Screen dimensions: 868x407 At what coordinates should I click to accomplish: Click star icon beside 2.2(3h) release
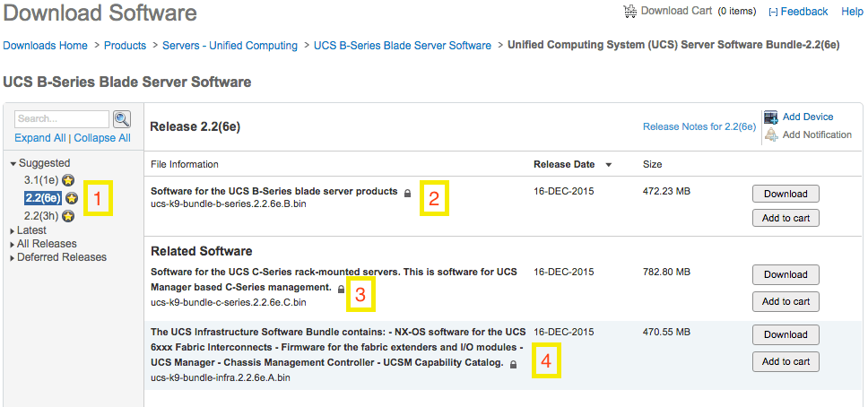68,216
